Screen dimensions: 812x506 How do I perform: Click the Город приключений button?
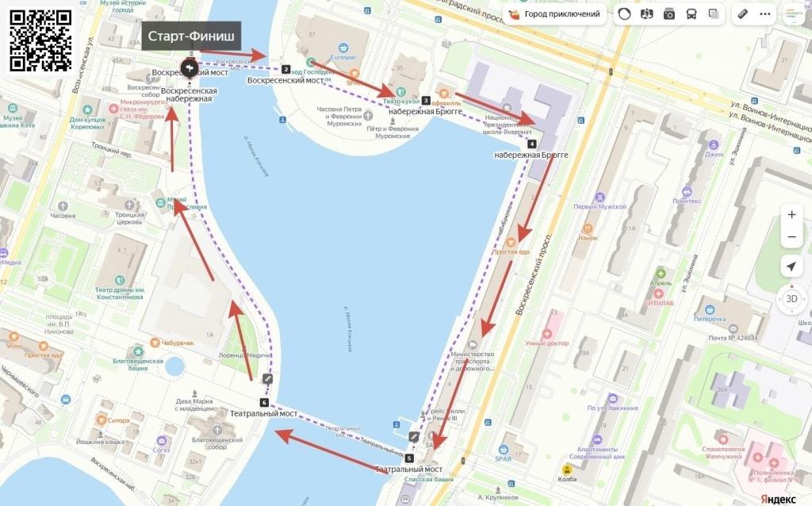pos(554,14)
